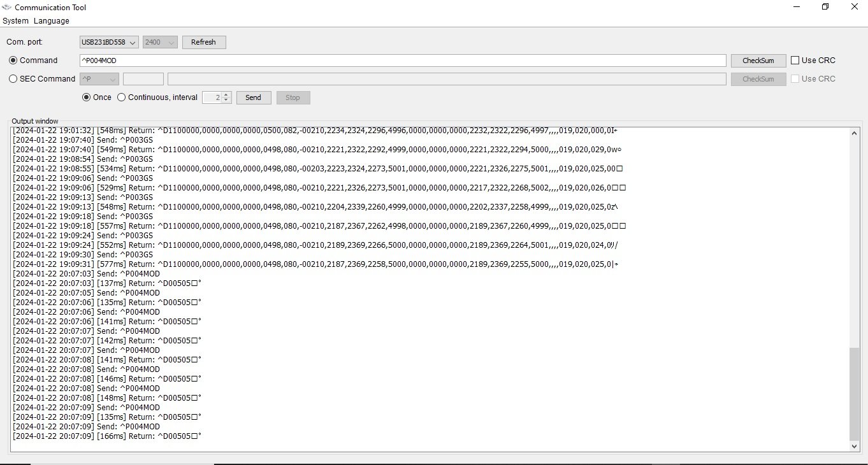Open the System menu
The image size is (868, 465).
tap(15, 21)
